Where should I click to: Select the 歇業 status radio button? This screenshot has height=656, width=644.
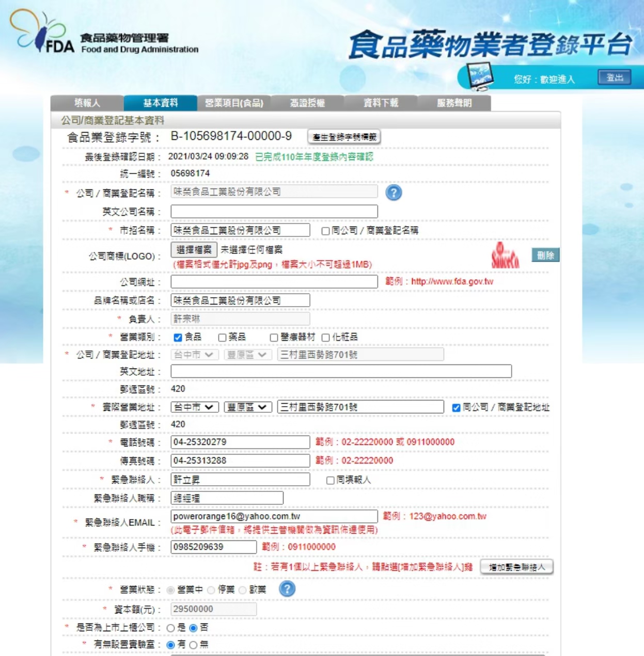(x=243, y=590)
